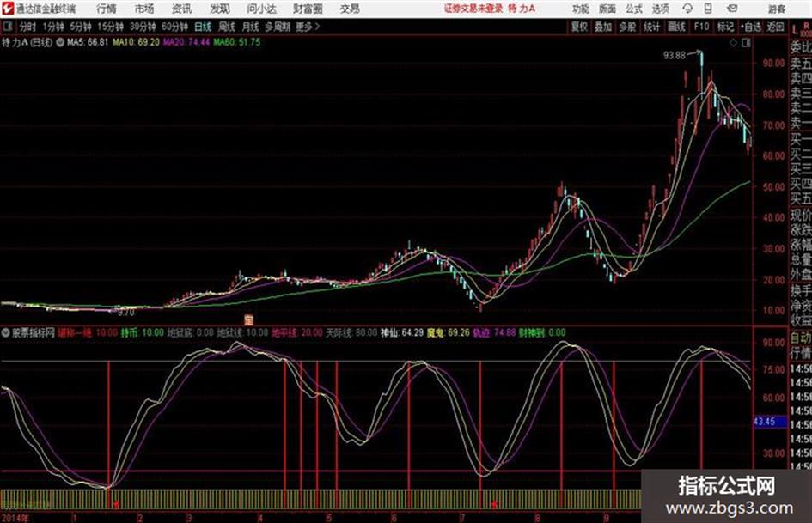Open the 发现 menu
The height and width of the screenshot is (523, 812).
tap(220, 9)
